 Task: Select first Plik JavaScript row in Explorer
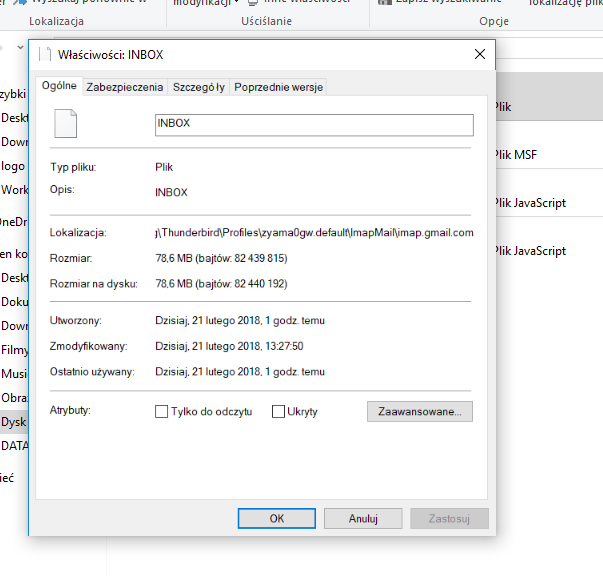point(549,203)
